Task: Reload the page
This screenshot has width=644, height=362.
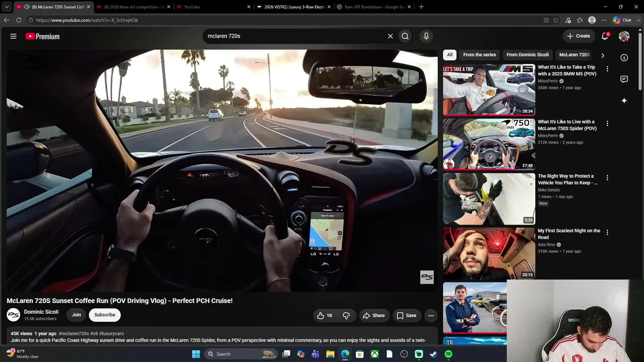Action: (19, 20)
